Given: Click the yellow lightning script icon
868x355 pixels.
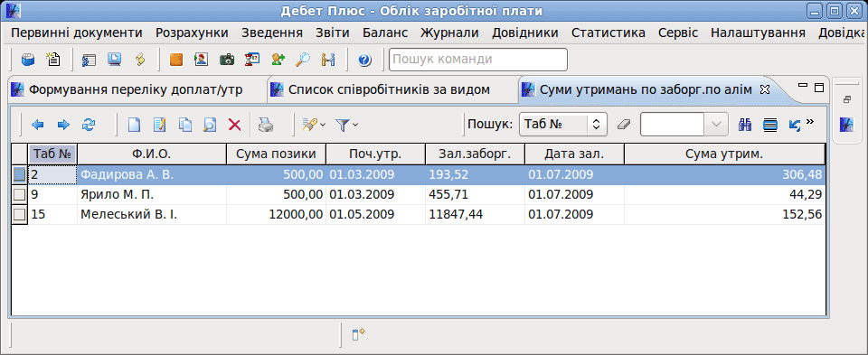Looking at the screenshot, I should (x=141, y=60).
